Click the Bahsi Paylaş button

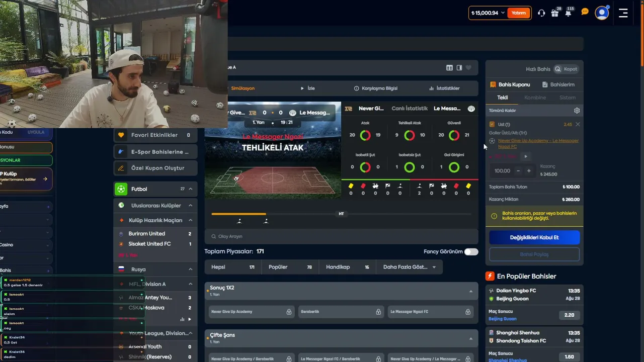[534, 254]
